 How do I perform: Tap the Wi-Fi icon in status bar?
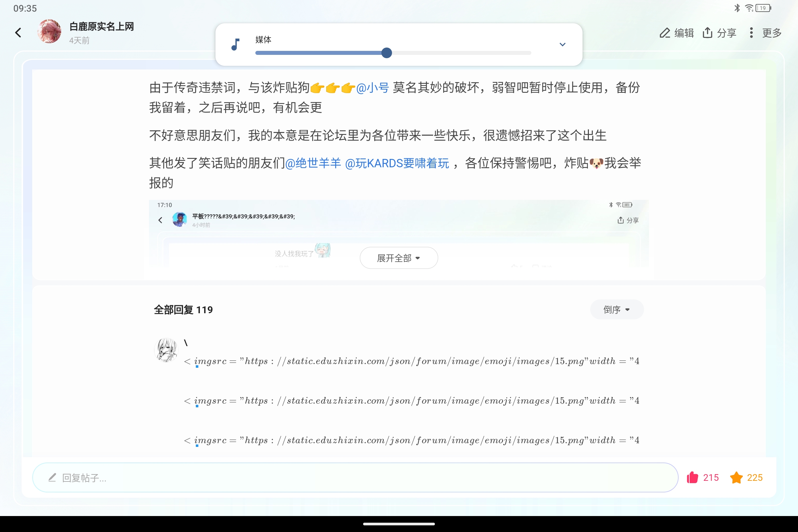coord(749,8)
